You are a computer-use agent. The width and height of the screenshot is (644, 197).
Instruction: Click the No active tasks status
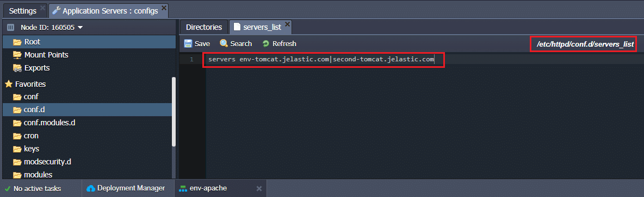pos(37,189)
